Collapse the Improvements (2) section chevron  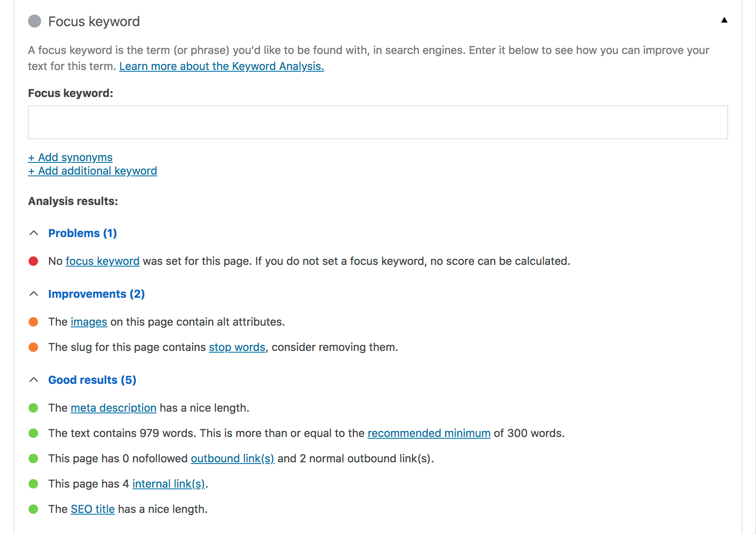(34, 294)
